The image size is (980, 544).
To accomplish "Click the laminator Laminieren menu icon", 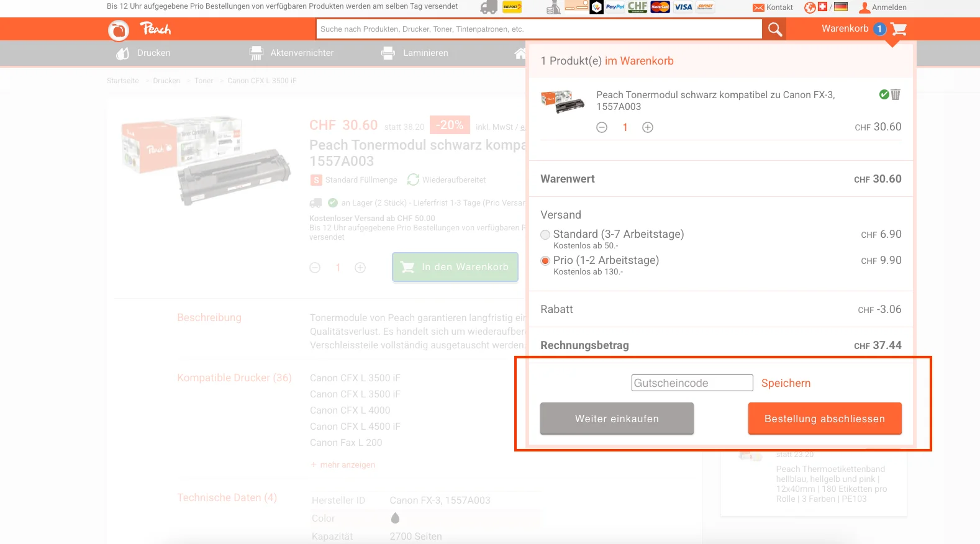I will (388, 53).
